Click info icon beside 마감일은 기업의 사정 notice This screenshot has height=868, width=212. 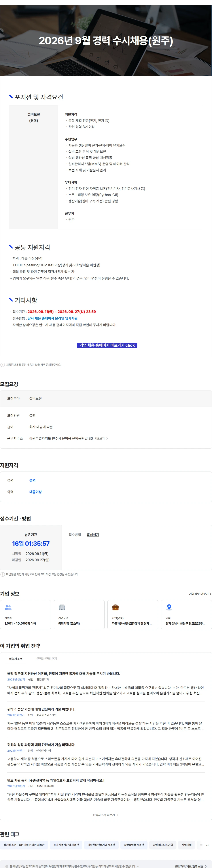pyautogui.click(x=3, y=574)
